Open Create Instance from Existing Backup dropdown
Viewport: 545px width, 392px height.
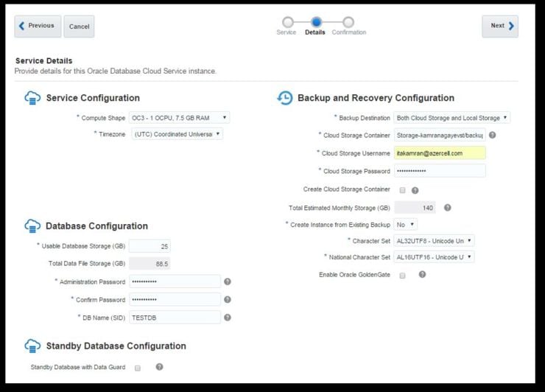[405, 225]
